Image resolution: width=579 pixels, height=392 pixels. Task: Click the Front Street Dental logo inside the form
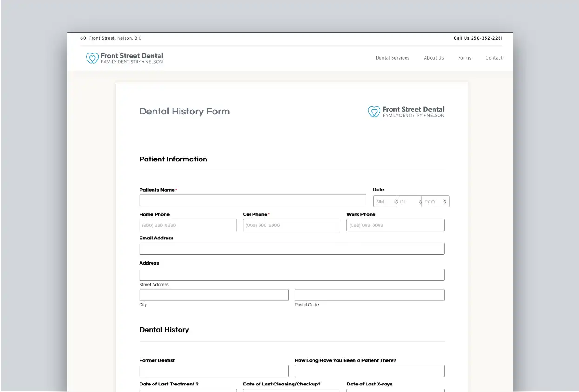[406, 112]
